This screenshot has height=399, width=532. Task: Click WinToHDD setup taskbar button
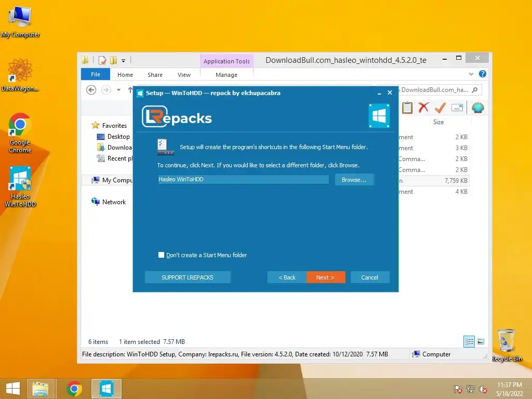point(106,389)
